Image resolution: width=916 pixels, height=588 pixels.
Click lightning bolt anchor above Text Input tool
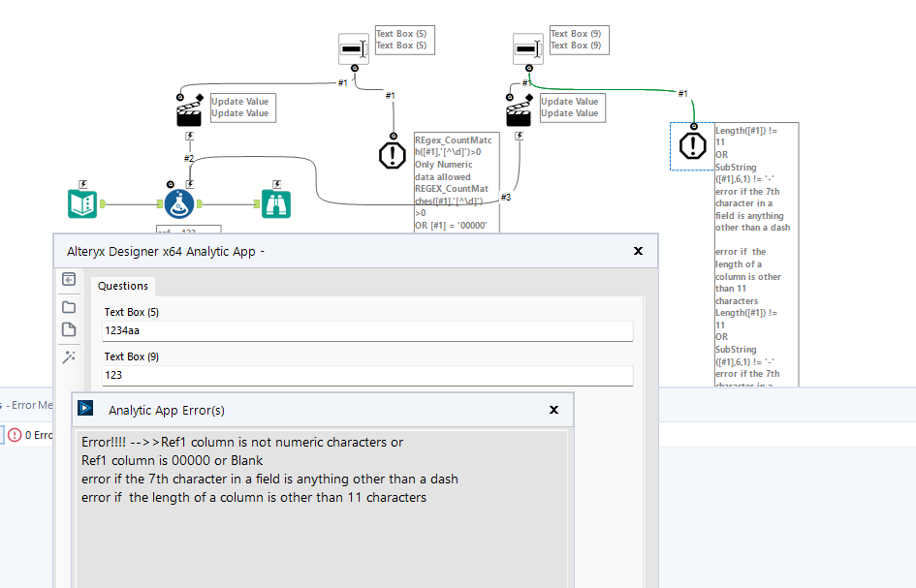click(x=83, y=184)
